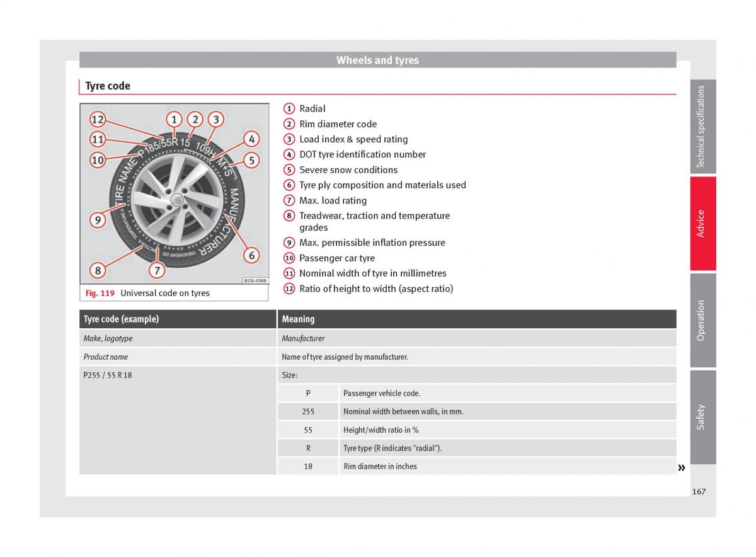The image size is (756, 557).
Task: Click callout number 1 on the tyre figure
Action: (x=175, y=119)
